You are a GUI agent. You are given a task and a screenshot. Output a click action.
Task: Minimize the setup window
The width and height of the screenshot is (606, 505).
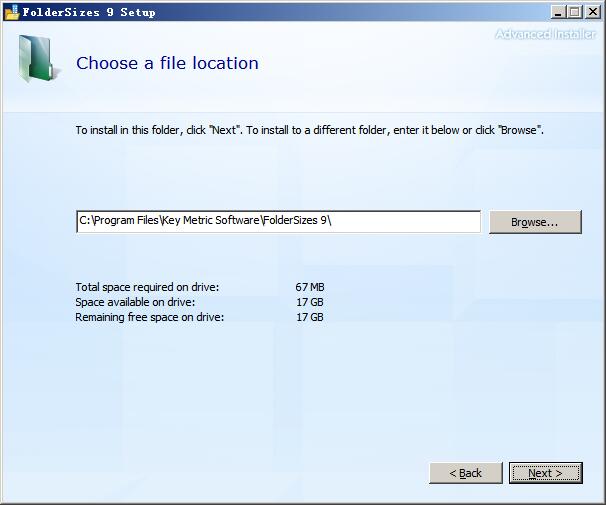[557, 12]
